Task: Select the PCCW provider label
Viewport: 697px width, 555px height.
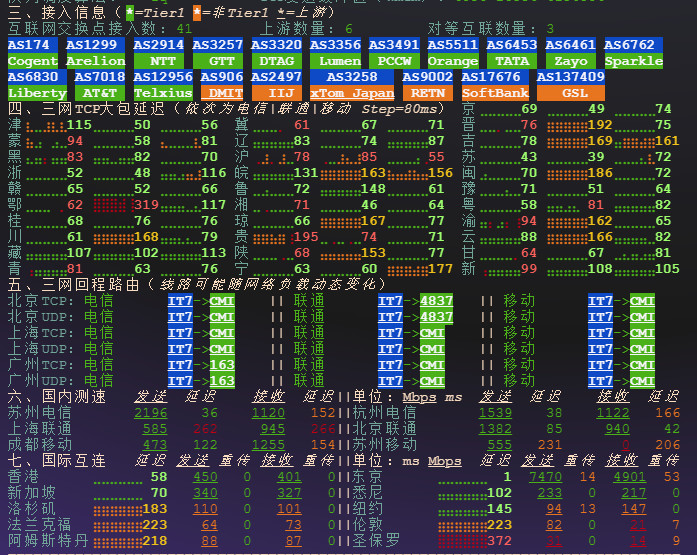Action: [x=394, y=61]
